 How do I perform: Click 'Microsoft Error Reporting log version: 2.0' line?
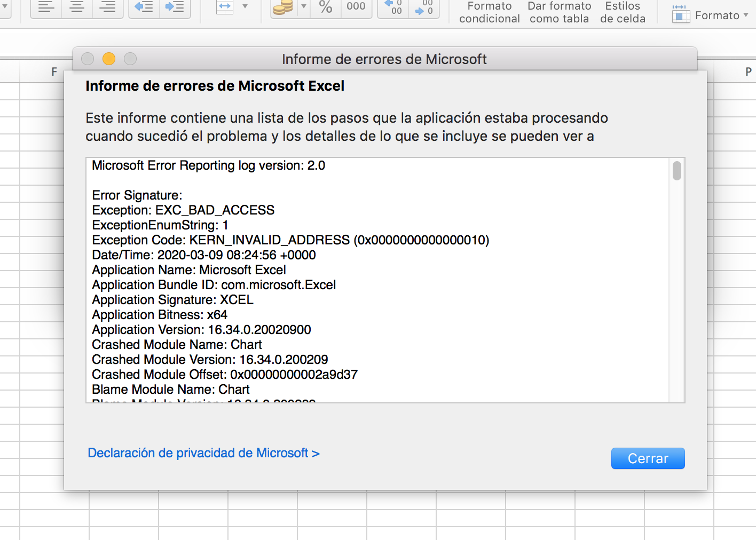coord(208,165)
